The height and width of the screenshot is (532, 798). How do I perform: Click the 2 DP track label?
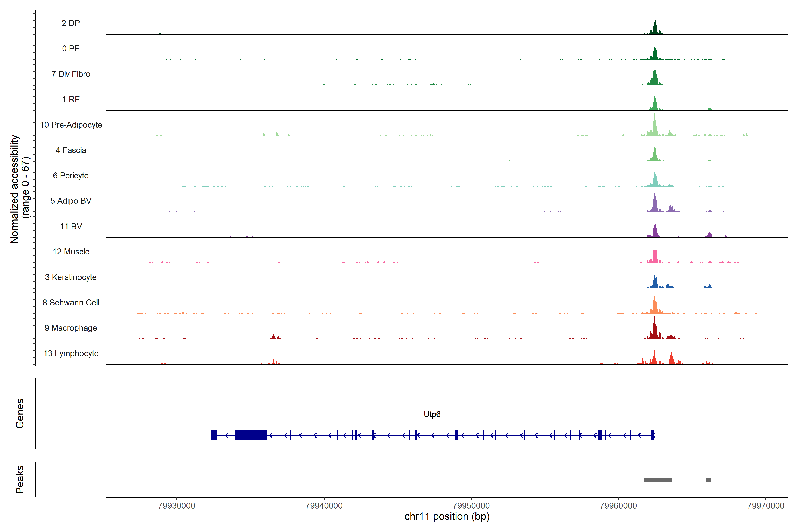tap(70, 23)
